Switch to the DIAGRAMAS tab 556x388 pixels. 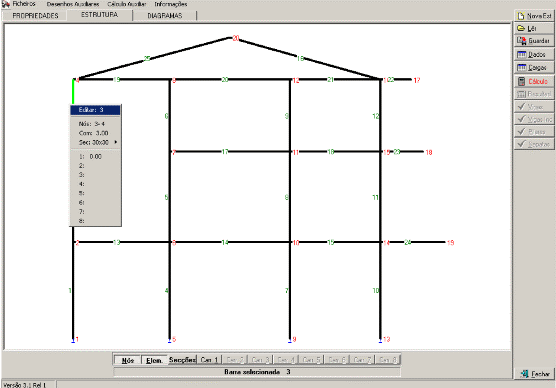coord(165,16)
